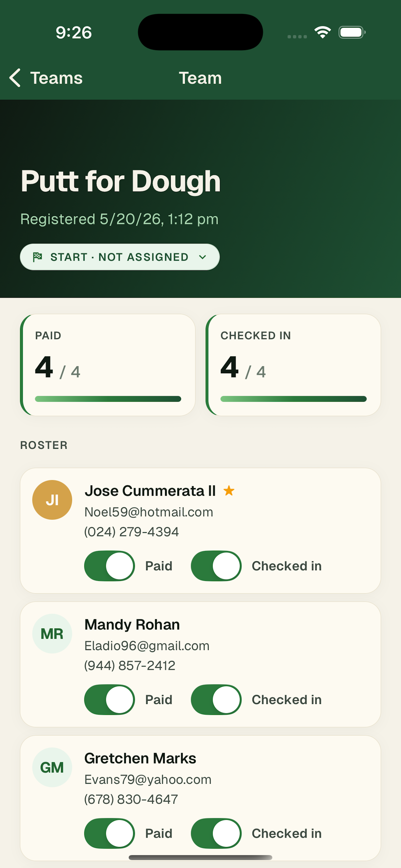Image resolution: width=401 pixels, height=868 pixels.
Task: Tap the checkered flag start icon
Action: click(x=37, y=257)
